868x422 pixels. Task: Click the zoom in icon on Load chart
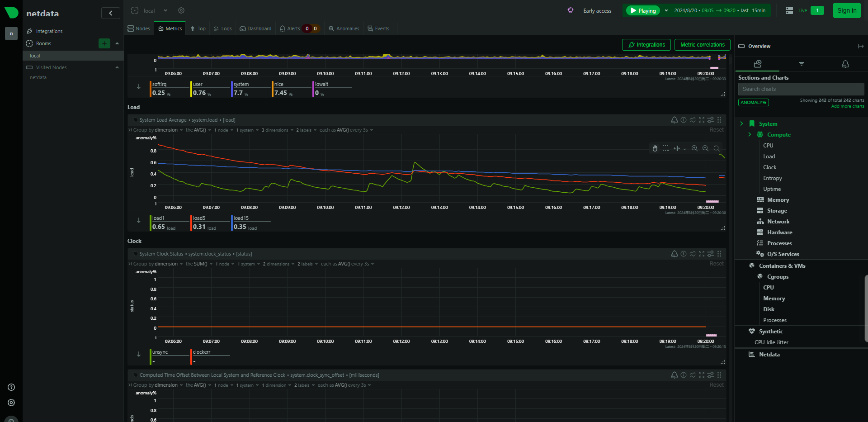694,148
